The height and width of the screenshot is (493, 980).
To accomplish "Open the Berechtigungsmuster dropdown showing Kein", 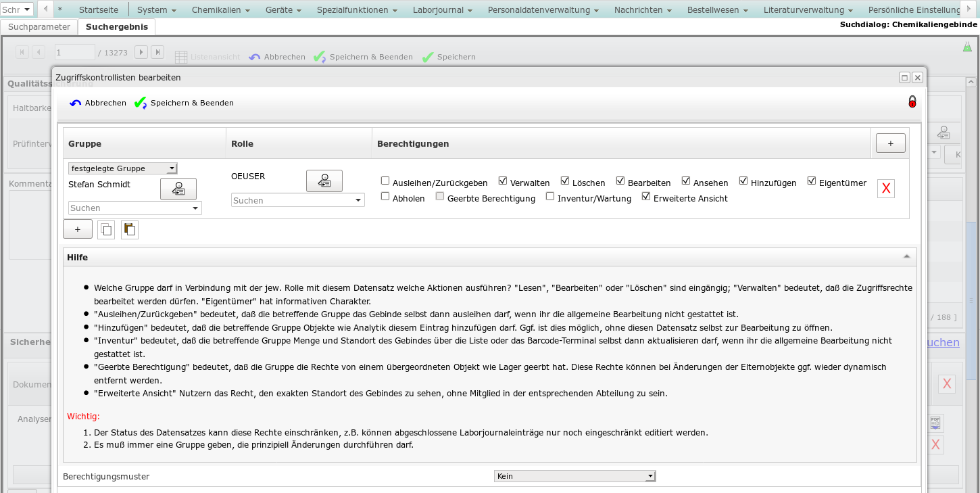I will click(x=574, y=476).
